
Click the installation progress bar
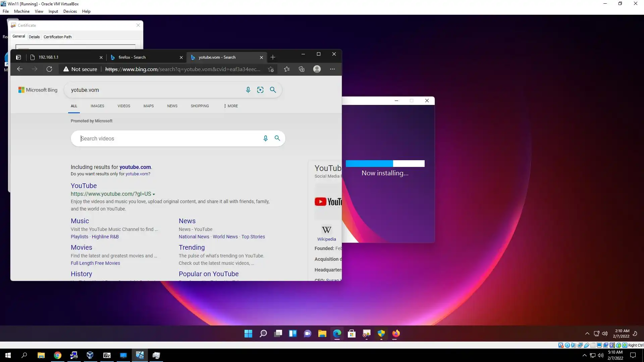click(x=385, y=164)
